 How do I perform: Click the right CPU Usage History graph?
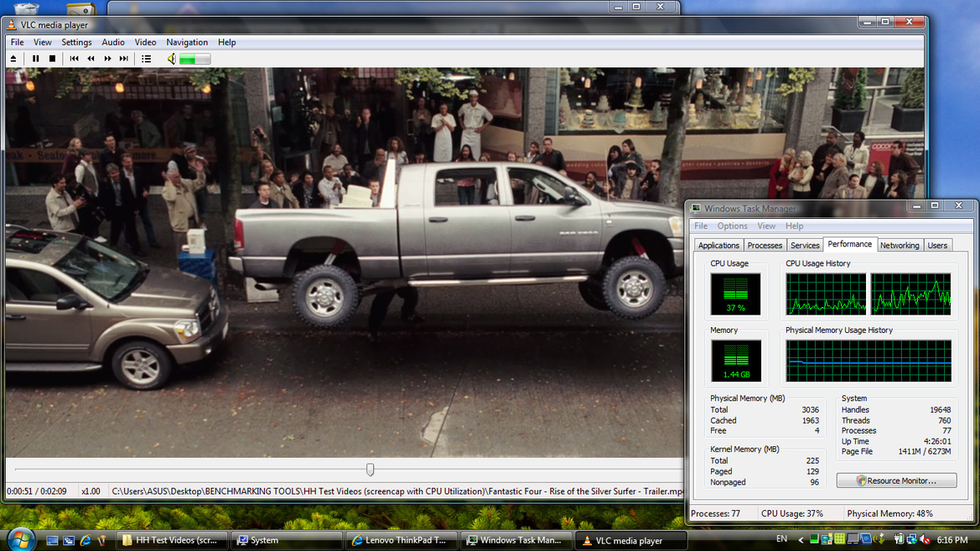910,294
